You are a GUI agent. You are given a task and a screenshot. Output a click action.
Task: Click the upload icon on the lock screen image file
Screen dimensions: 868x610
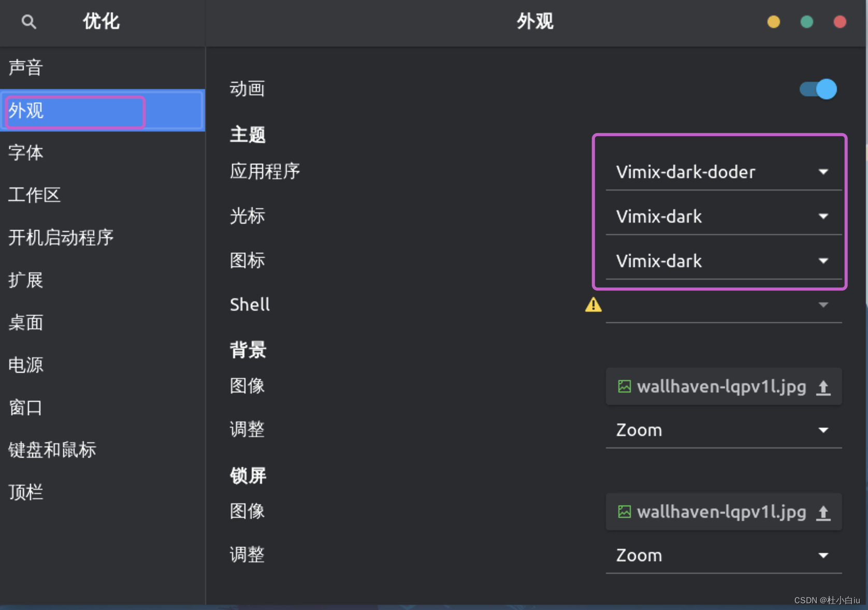point(823,513)
